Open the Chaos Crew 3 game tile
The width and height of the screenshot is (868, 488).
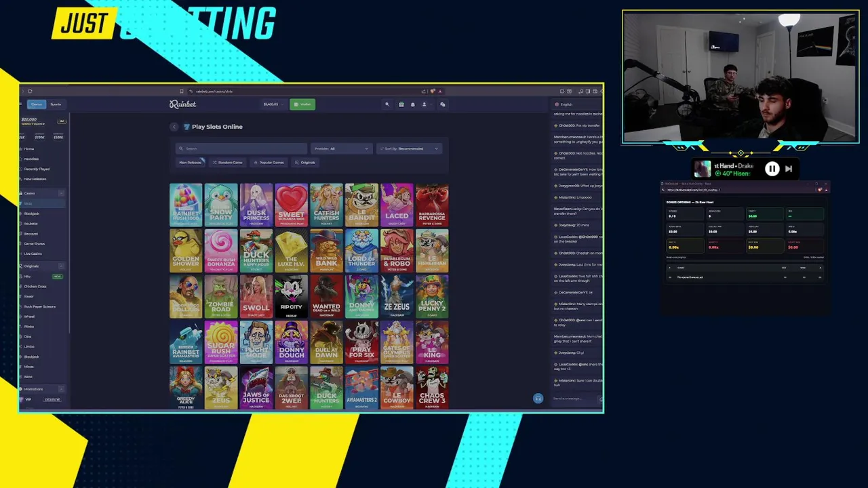(433, 388)
